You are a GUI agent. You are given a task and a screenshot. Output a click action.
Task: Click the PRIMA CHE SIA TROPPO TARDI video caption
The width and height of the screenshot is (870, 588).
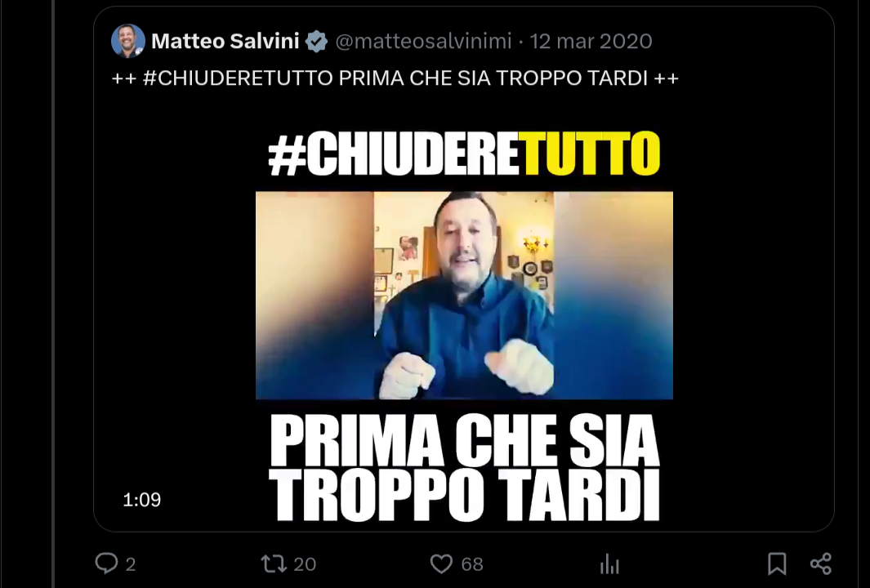point(464,468)
